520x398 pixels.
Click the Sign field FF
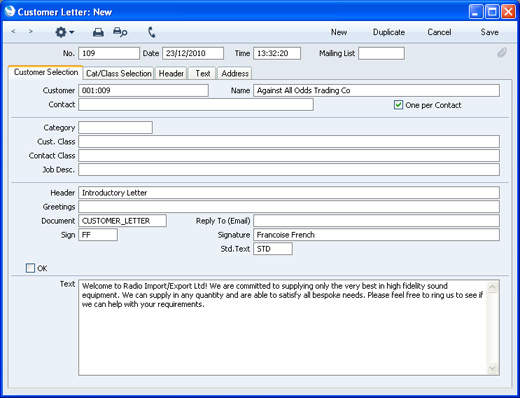(x=98, y=235)
